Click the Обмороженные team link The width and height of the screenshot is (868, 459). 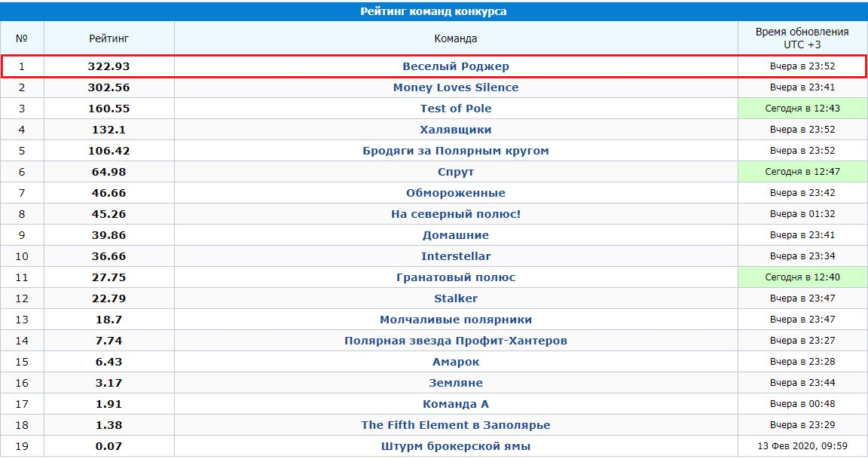tap(455, 193)
